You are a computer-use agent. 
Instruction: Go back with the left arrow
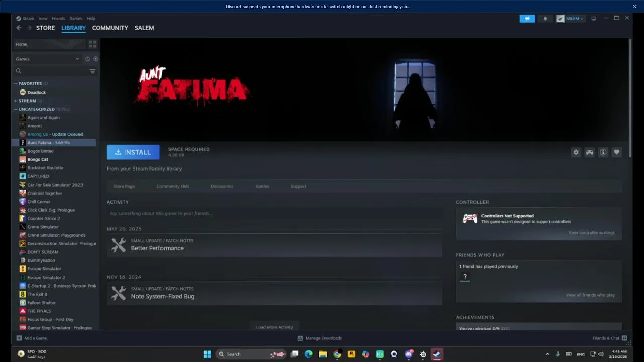click(x=19, y=28)
